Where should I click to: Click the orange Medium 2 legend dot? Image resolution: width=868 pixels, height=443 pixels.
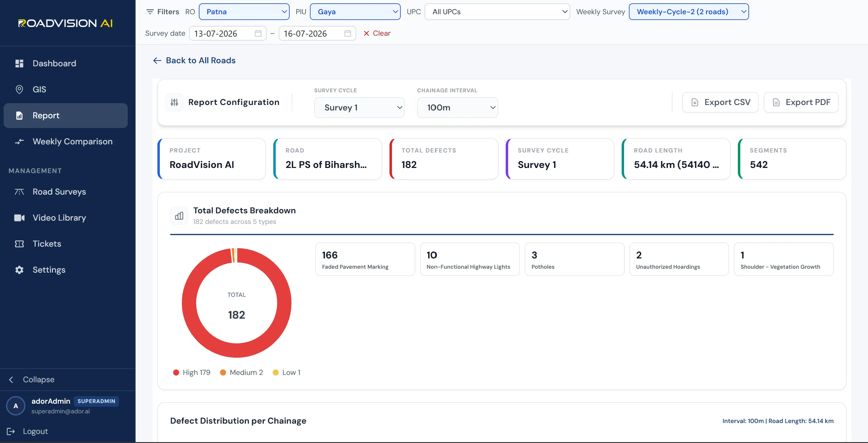coord(223,372)
